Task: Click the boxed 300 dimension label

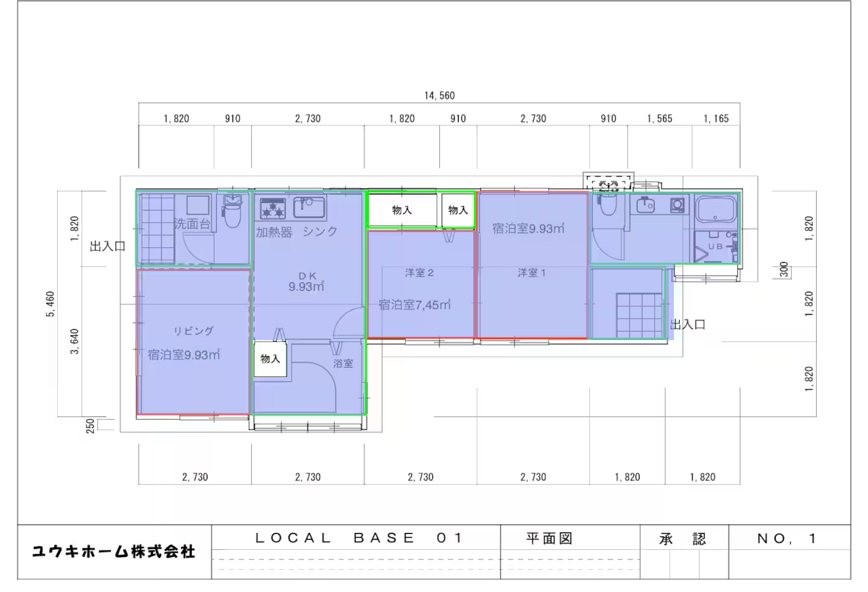Action: click(783, 269)
